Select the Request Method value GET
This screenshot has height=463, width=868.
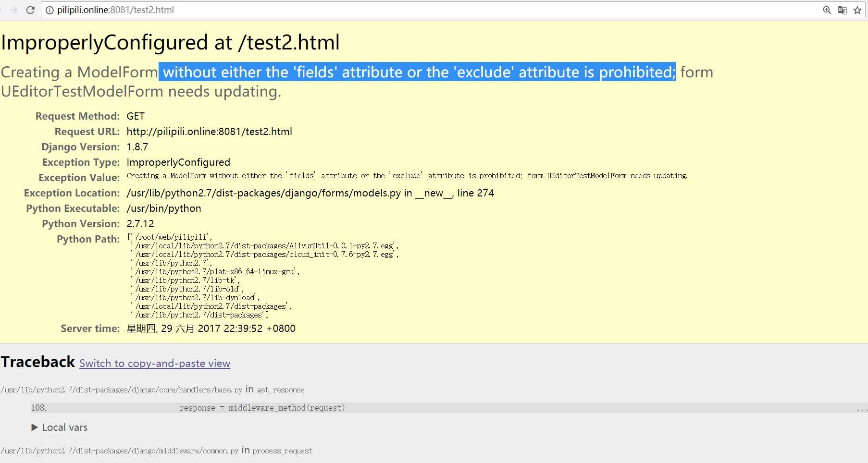pos(136,116)
